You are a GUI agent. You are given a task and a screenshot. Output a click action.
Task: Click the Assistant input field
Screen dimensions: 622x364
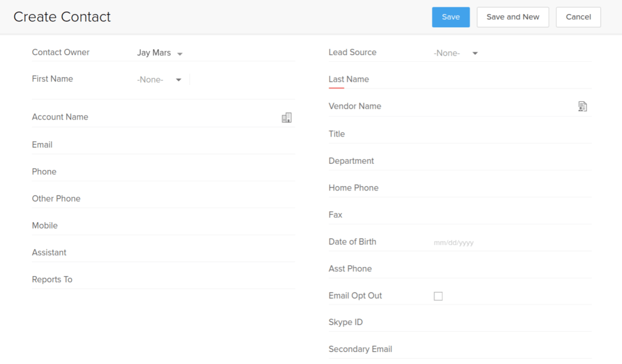coord(216,253)
